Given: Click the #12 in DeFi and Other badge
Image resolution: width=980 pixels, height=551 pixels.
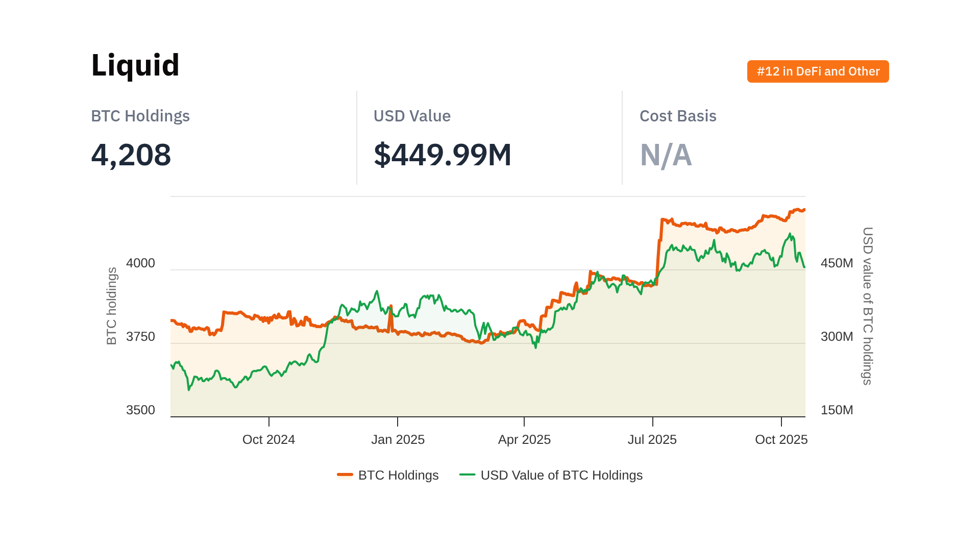Looking at the screenshot, I should tap(818, 71).
